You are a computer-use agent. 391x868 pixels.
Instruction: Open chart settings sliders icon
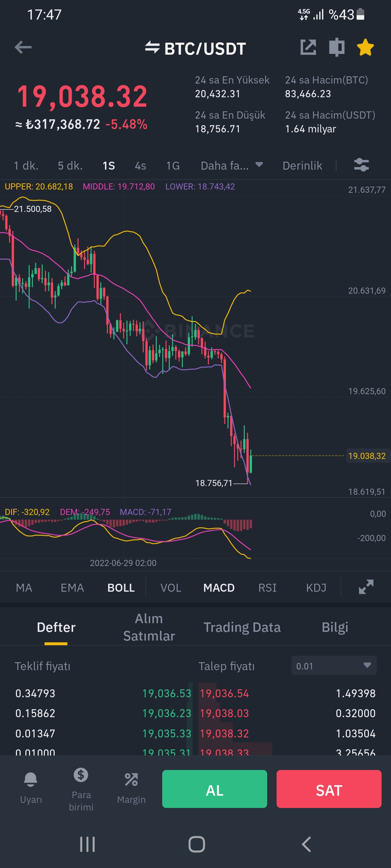pos(361,165)
